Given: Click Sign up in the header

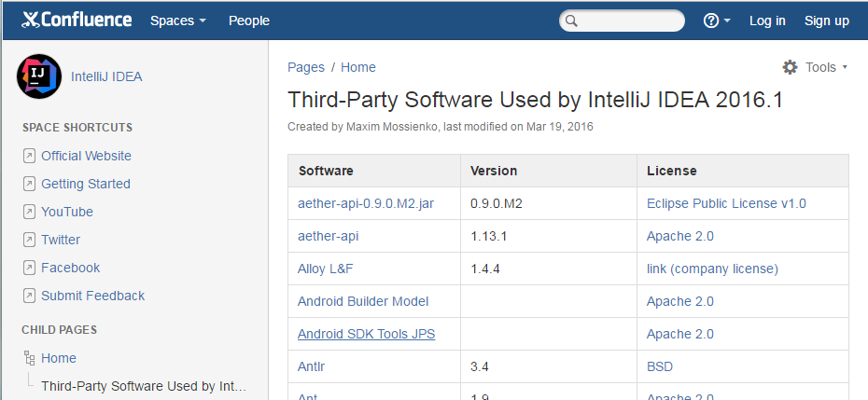Looking at the screenshot, I should pos(827,21).
